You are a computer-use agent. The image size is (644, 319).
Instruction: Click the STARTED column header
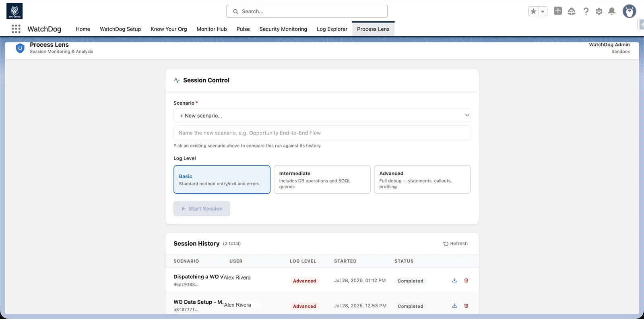pos(345,261)
